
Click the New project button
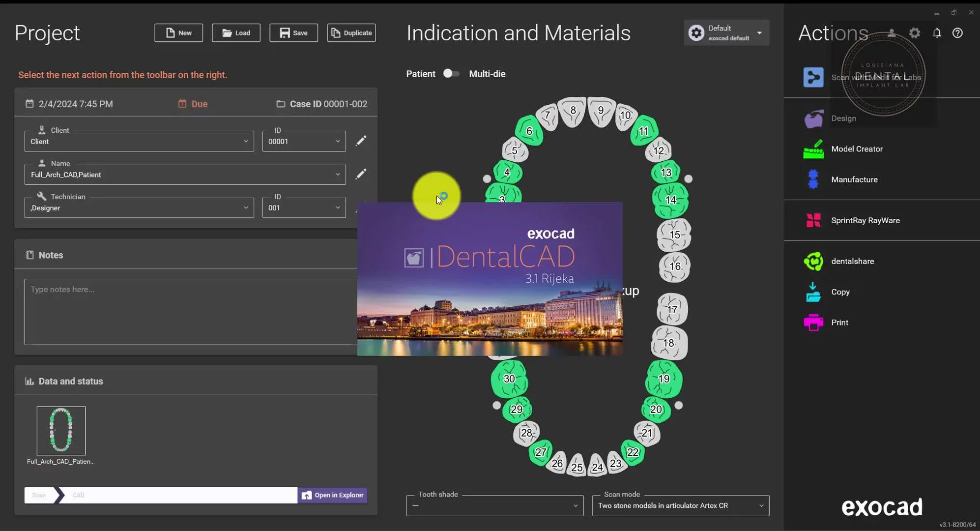coord(178,33)
